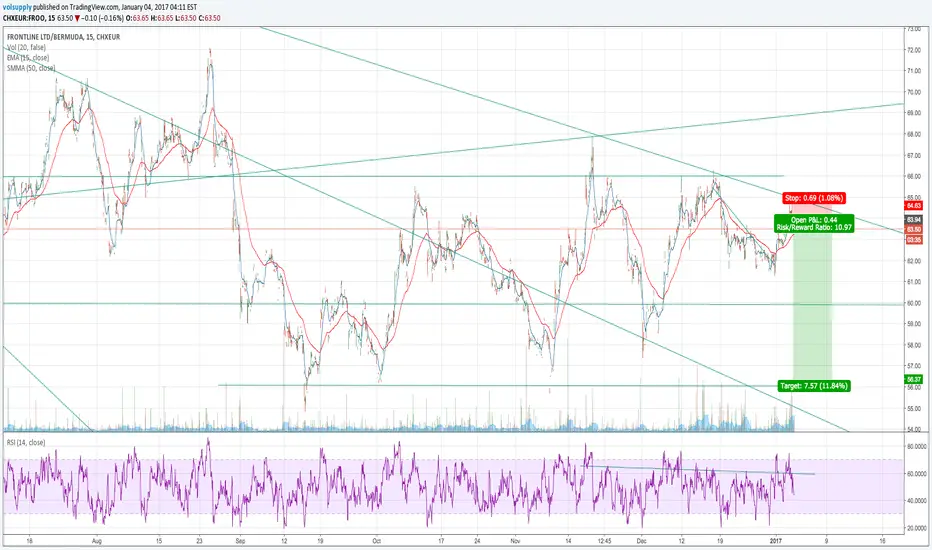
Task: Click the 68.00 price axis label
Action: [914, 134]
